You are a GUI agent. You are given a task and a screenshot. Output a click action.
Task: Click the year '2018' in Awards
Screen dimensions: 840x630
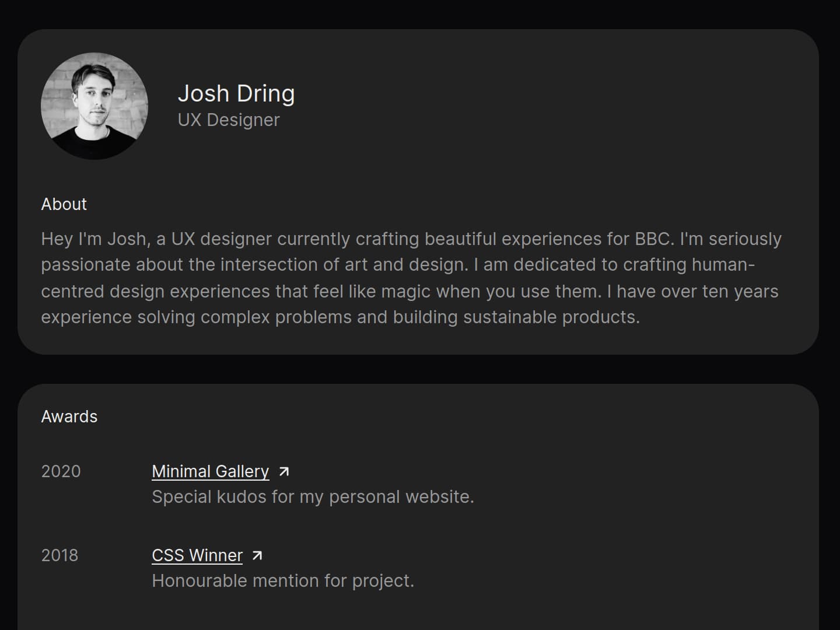tap(60, 555)
